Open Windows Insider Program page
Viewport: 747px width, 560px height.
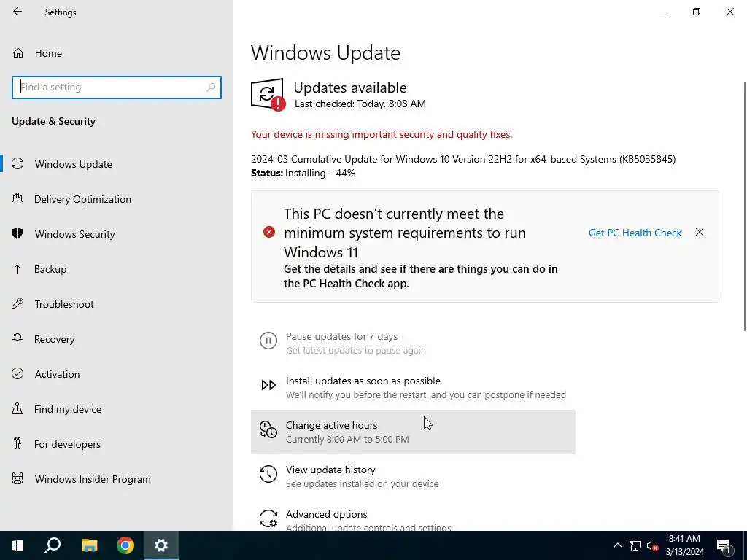117,479
